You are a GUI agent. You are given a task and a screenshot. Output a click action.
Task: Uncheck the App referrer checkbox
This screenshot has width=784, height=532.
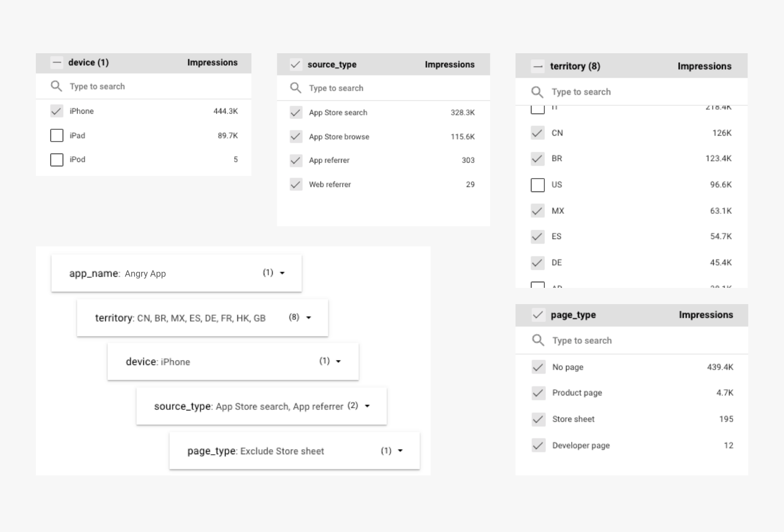click(x=296, y=161)
